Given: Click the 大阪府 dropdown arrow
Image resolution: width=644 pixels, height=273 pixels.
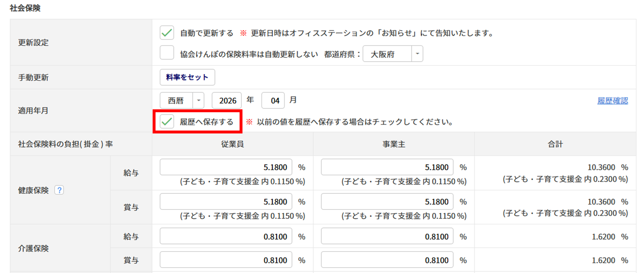Looking at the screenshot, I should 417,54.
